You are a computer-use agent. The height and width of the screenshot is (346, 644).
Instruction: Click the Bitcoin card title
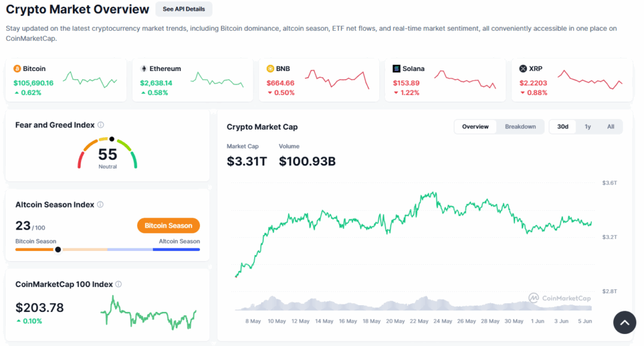tap(34, 69)
